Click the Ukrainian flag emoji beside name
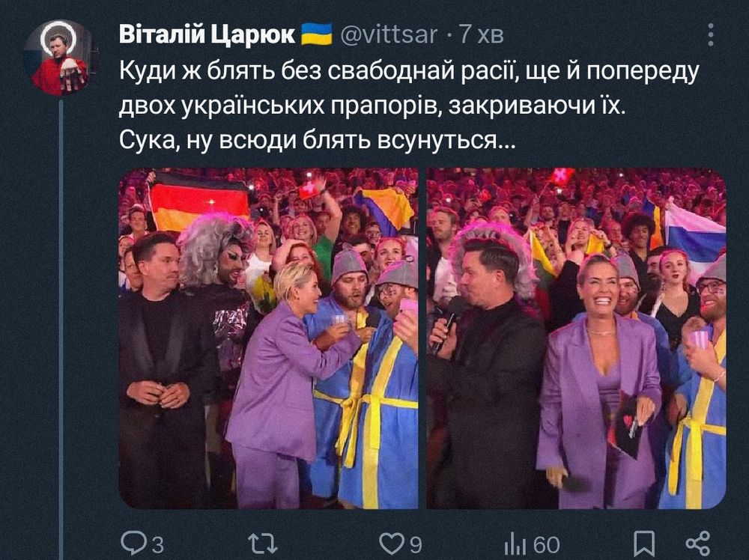 [316, 34]
